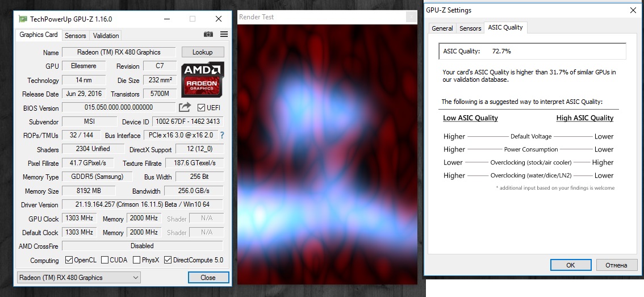
Task: Click the Bus Width value 256 Bit
Action: (x=199, y=177)
